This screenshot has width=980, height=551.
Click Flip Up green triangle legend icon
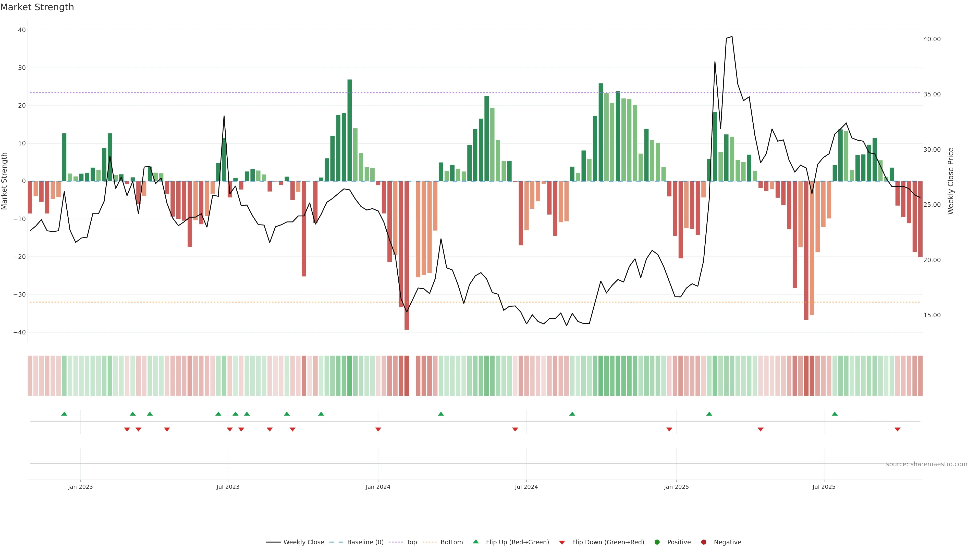(x=475, y=542)
